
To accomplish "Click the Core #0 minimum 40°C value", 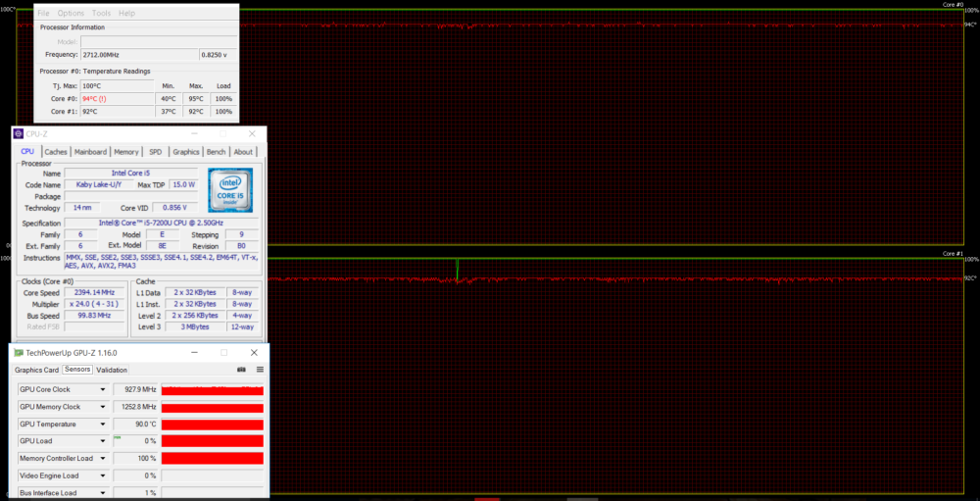I will pyautogui.click(x=169, y=99).
